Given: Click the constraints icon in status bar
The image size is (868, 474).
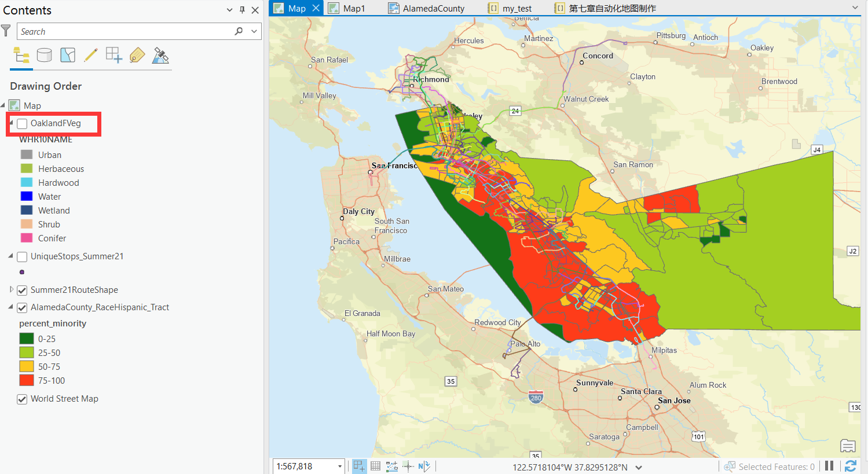Looking at the screenshot, I should click(x=392, y=466).
